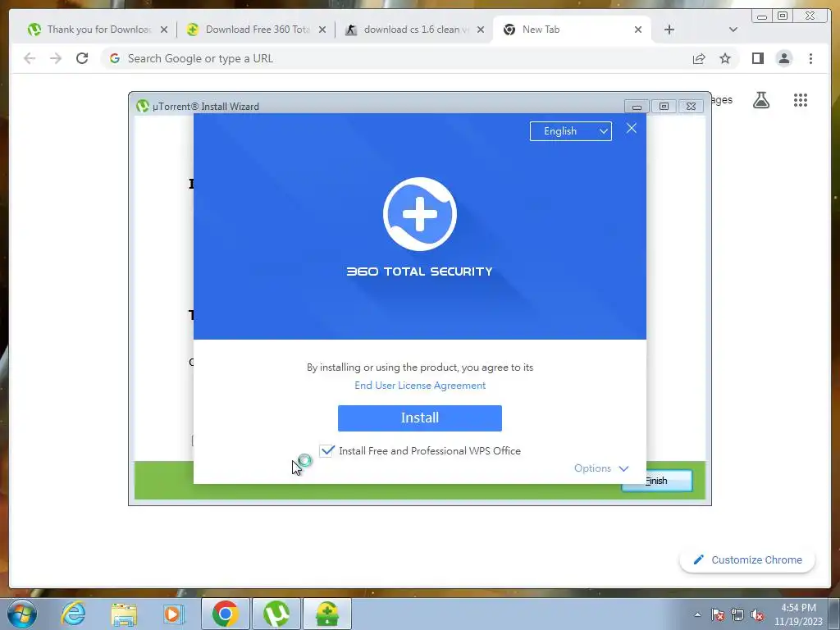Click the µTorrent Install Wizard title icon
This screenshot has width=840, height=630.
[143, 106]
